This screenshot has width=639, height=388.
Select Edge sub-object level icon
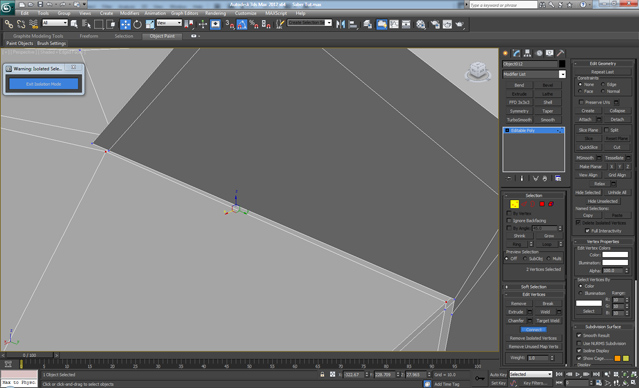(524, 204)
